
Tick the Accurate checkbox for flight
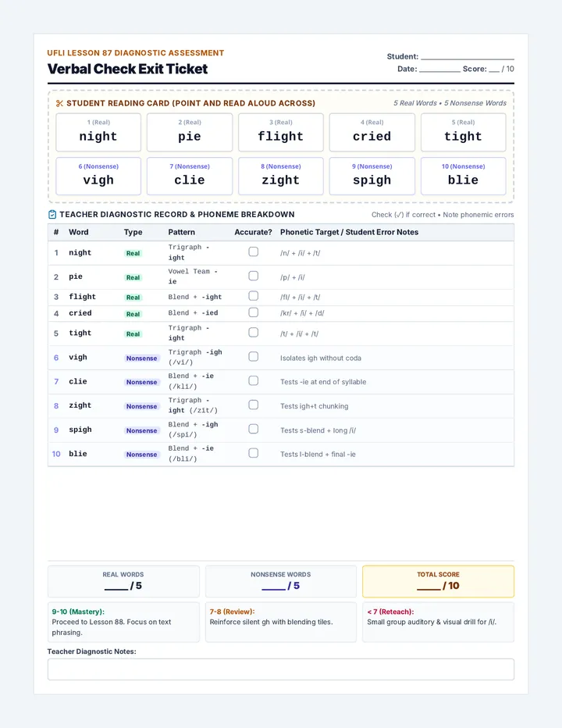coord(254,296)
